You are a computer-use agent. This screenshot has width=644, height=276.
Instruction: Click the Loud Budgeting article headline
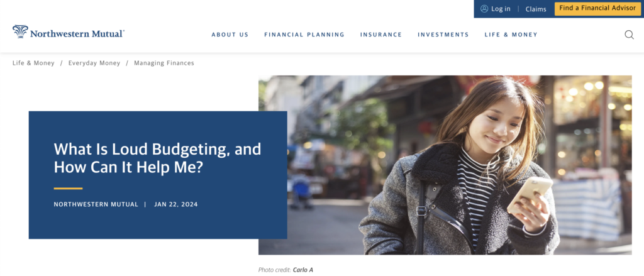[157, 158]
